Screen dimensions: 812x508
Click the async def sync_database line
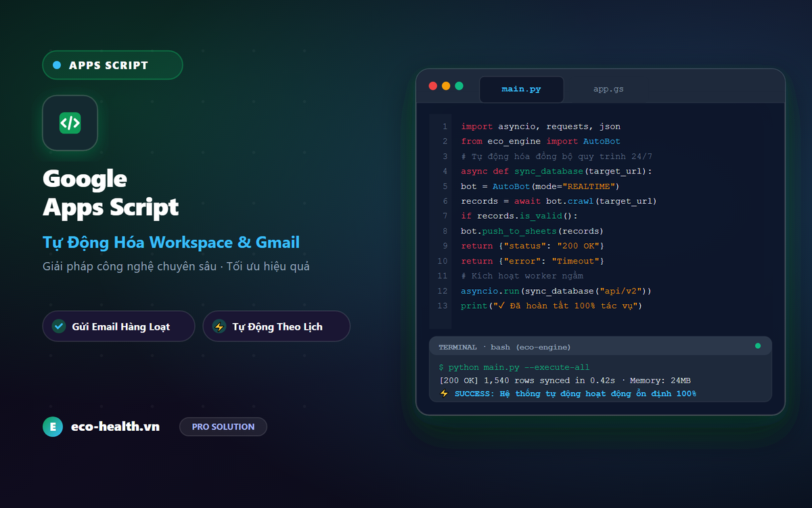click(557, 171)
